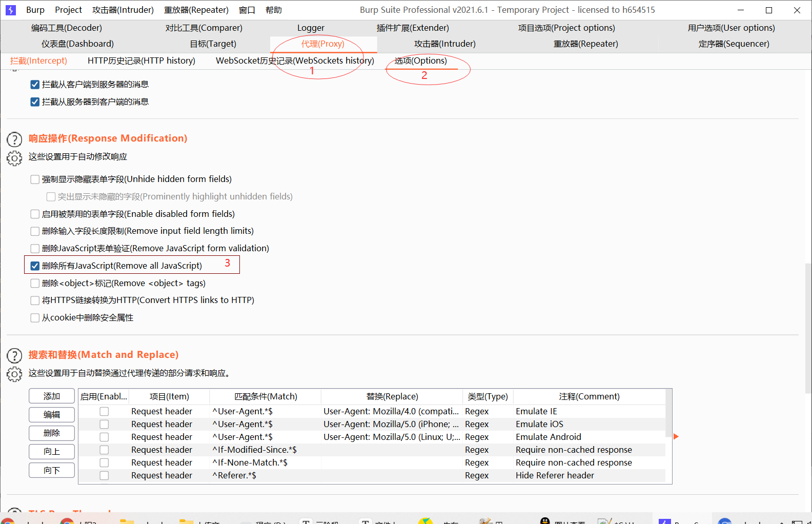Click the orange arrow beside the table
This screenshot has width=812, height=524.
click(676, 436)
